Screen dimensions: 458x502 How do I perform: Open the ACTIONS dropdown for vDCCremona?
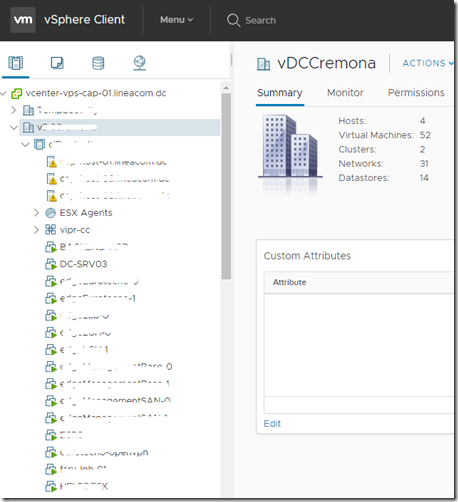(428, 63)
